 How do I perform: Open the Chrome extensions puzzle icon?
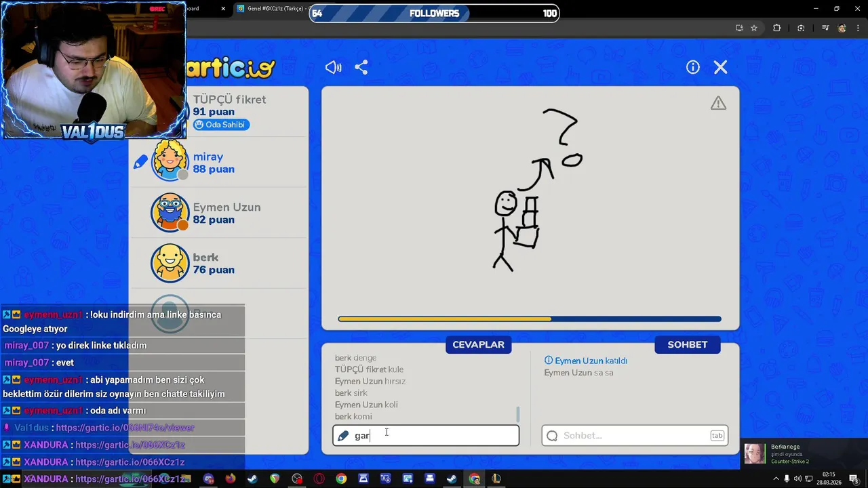pyautogui.click(x=777, y=28)
